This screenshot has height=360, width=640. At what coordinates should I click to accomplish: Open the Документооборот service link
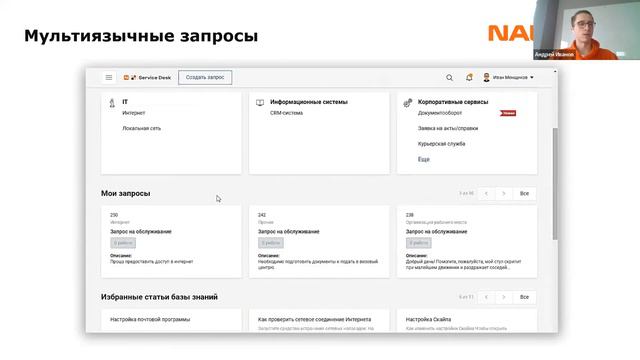click(x=440, y=113)
